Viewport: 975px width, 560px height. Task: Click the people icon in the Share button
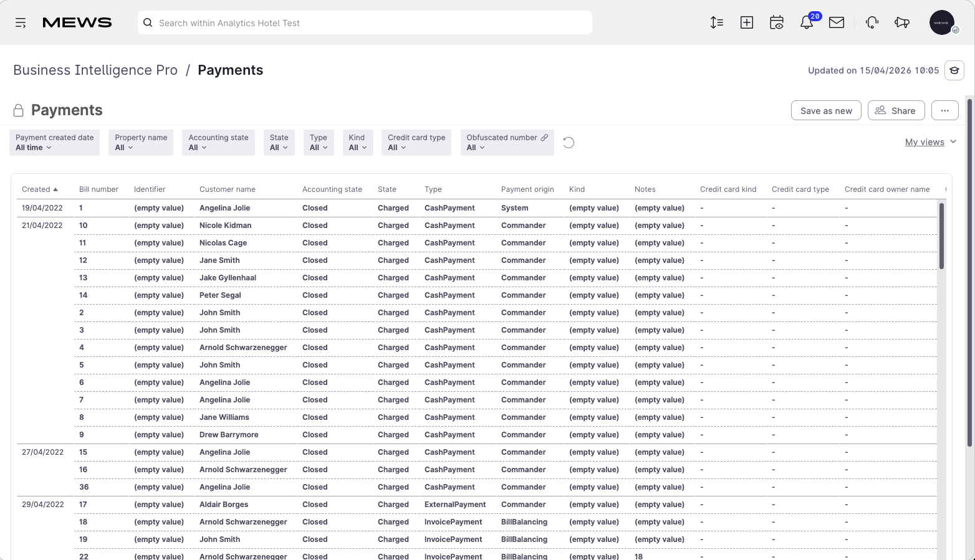click(x=880, y=110)
